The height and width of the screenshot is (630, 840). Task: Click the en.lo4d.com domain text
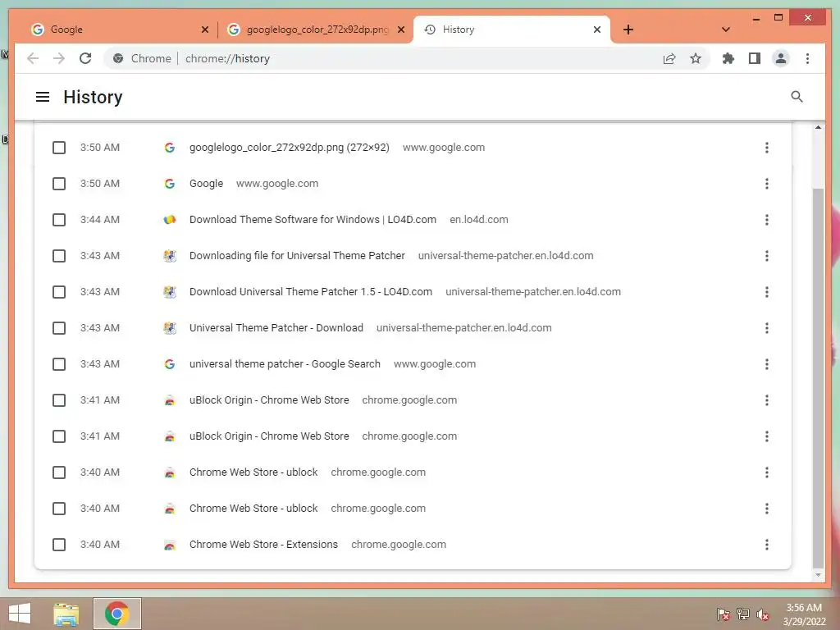(x=479, y=220)
